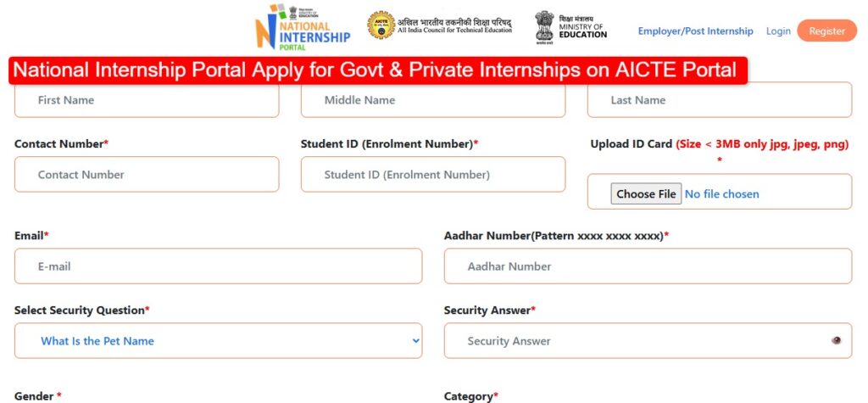Click the AICTE council logo
The width and height of the screenshot is (868, 403).
click(x=381, y=26)
